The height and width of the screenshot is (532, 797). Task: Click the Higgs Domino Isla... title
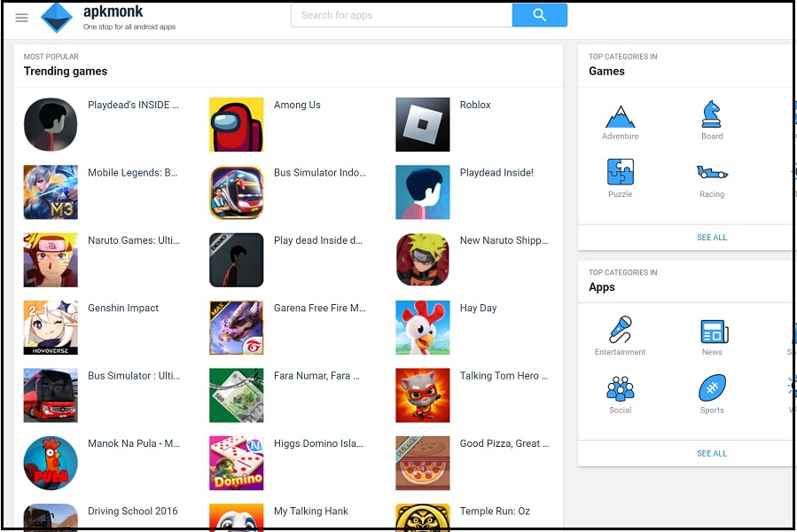(x=318, y=443)
